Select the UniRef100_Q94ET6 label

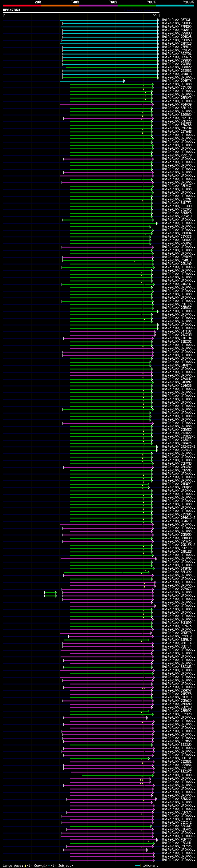[x=177, y=81]
